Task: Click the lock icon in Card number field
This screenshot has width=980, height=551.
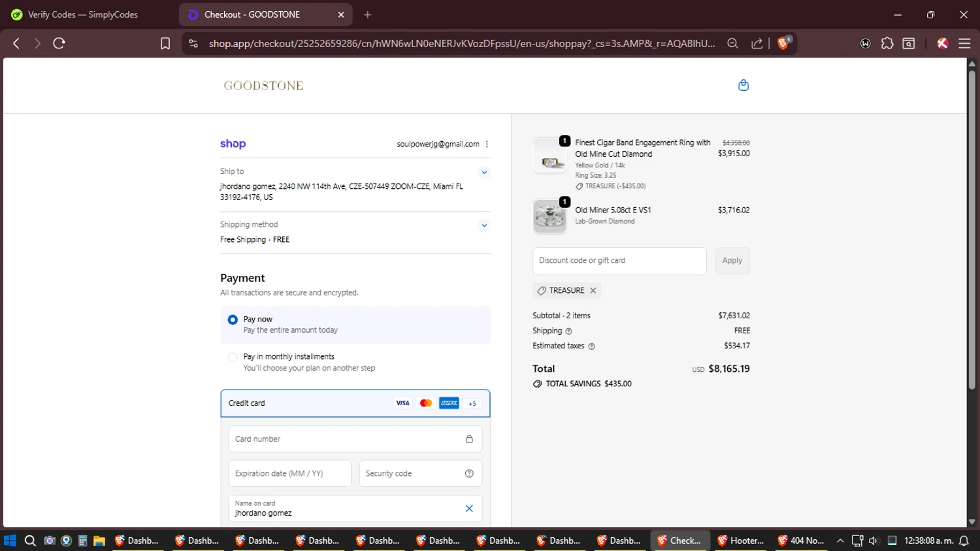Action: pos(469,439)
